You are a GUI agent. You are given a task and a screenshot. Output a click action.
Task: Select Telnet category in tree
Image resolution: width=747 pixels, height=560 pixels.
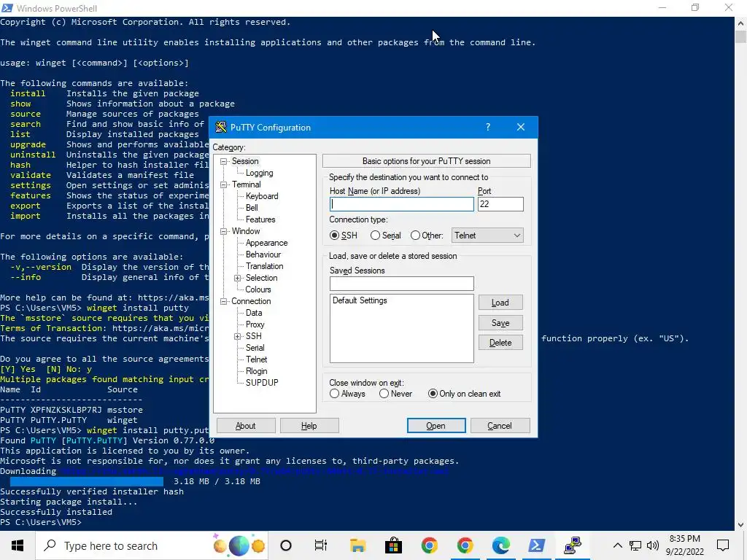point(256,359)
